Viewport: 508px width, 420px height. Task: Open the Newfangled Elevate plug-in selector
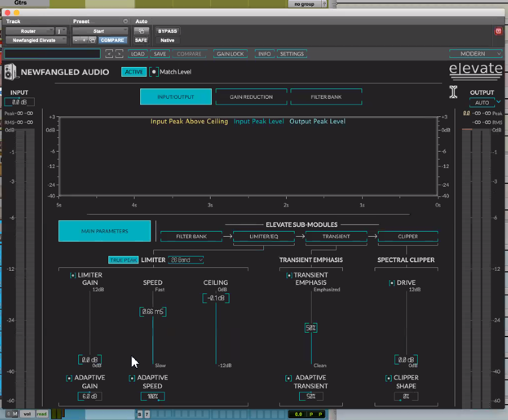coord(36,40)
